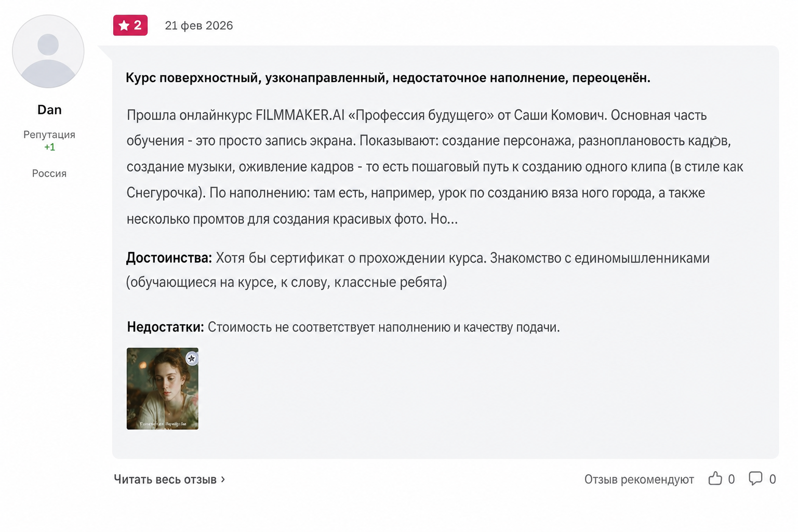Image resolution: width=798 pixels, height=532 pixels.
Task: Click the "Недостатки:" heading
Action: pyautogui.click(x=165, y=327)
